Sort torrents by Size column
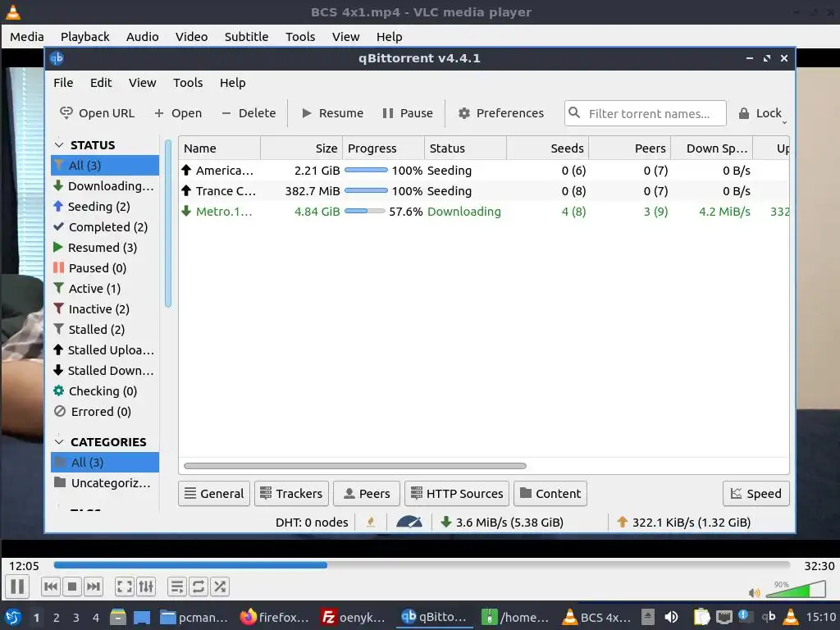840x630 pixels. click(302, 148)
